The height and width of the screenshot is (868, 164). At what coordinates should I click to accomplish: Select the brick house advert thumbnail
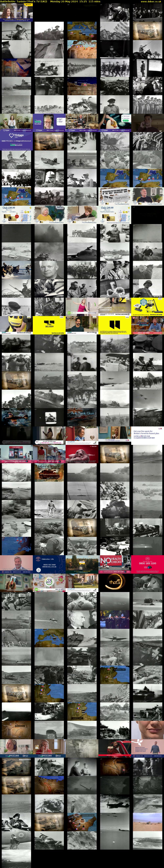click(x=82, y=583)
